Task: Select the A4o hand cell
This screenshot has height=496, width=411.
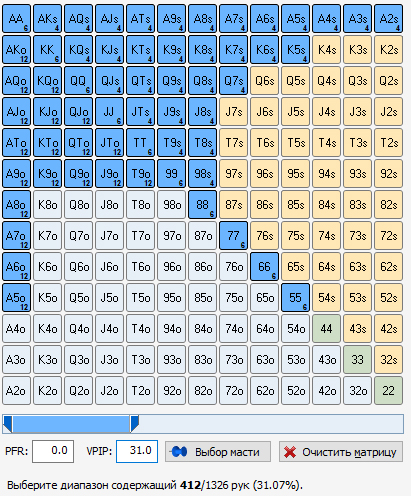Action: pos(16,329)
